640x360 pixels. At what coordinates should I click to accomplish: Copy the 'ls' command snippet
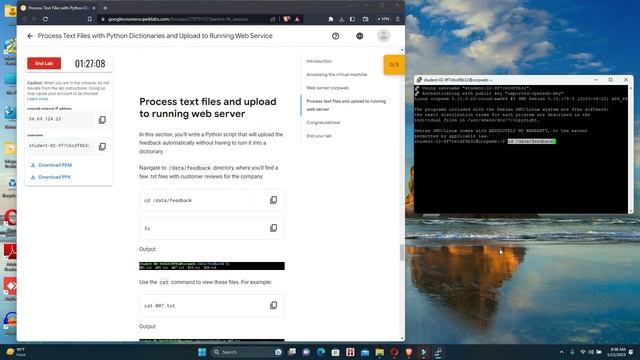coord(273,228)
